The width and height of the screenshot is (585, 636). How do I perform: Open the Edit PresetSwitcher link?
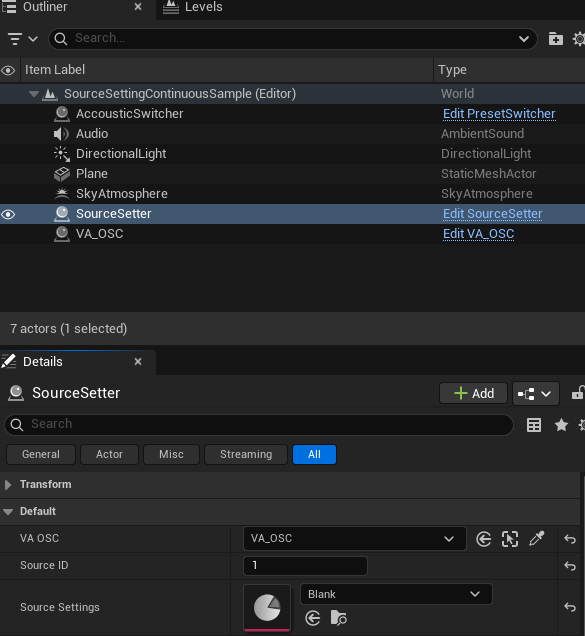[499, 114]
